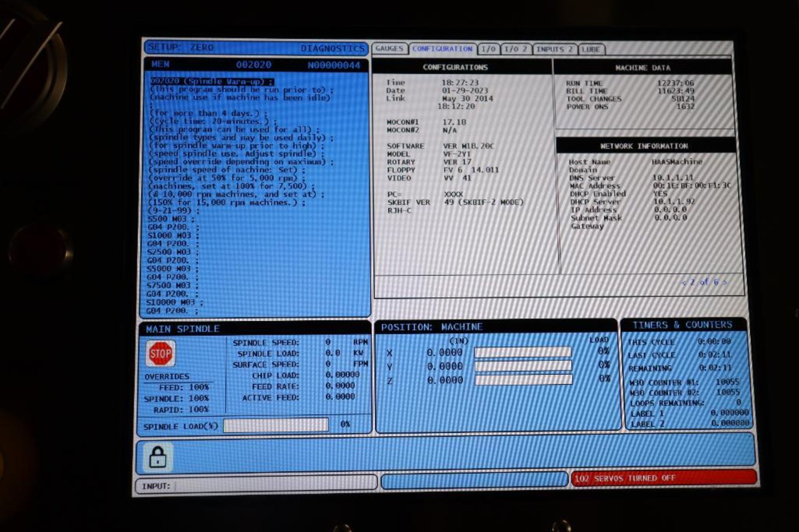This screenshot has height=532, width=799.
Task: Click the Z axis load bar
Action: (x=524, y=380)
